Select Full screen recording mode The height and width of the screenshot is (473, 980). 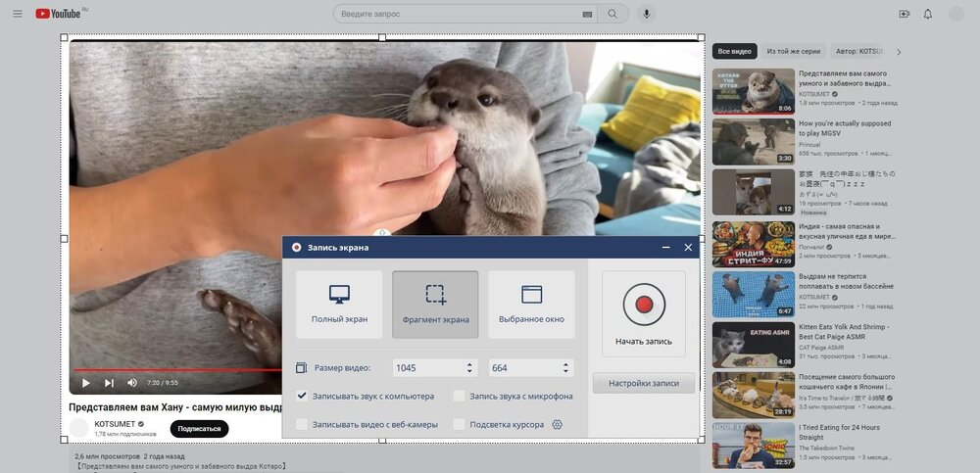tap(339, 305)
